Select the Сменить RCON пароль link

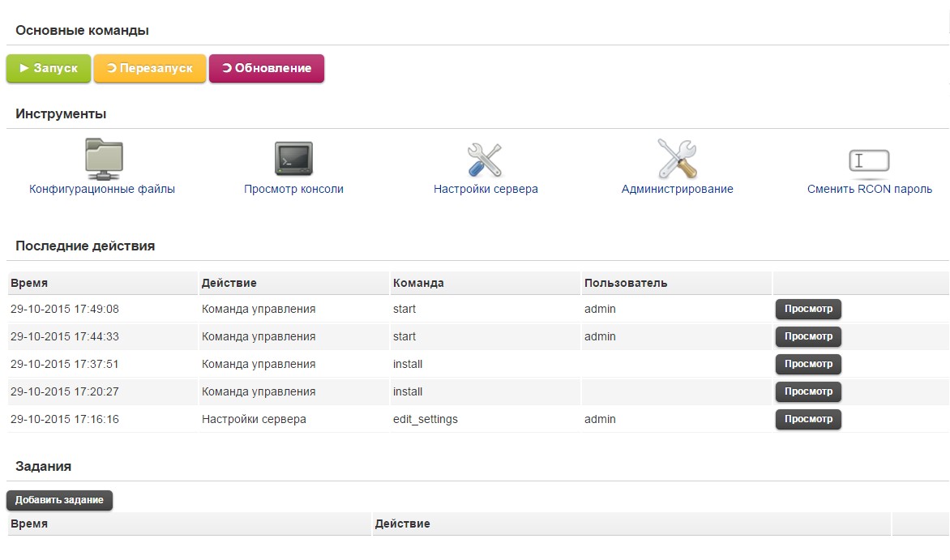tap(869, 189)
